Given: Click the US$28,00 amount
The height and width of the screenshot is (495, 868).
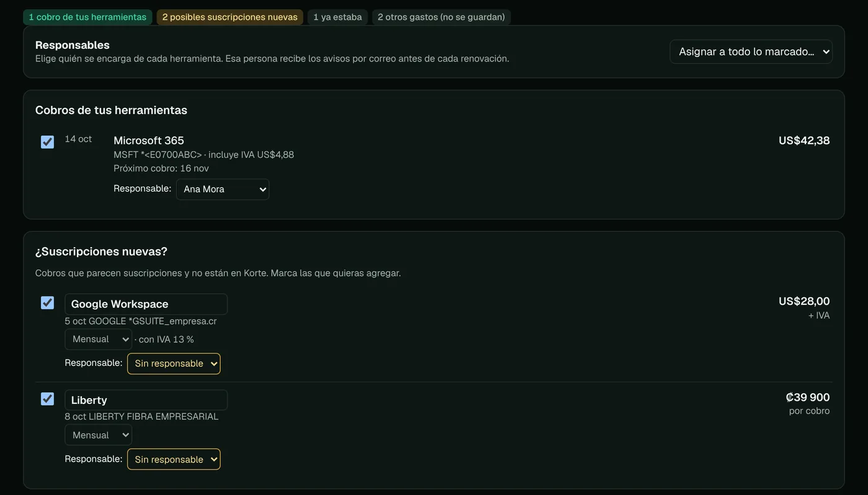Looking at the screenshot, I should click(804, 301).
